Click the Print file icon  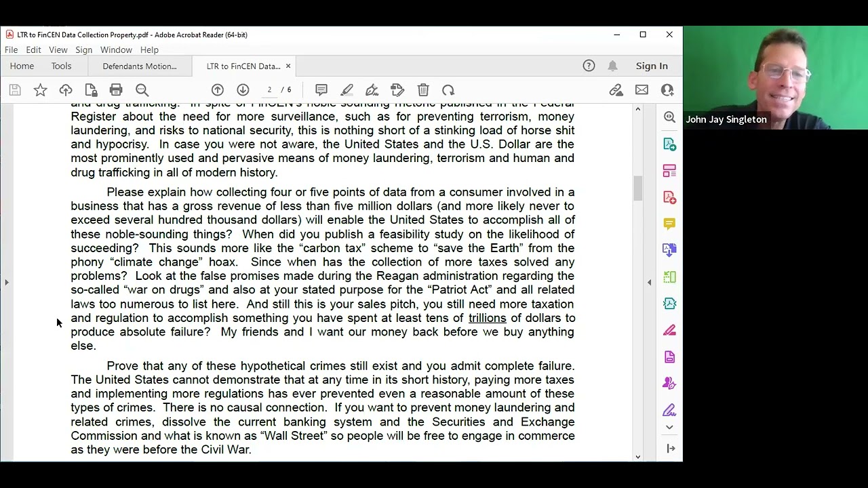(116, 90)
